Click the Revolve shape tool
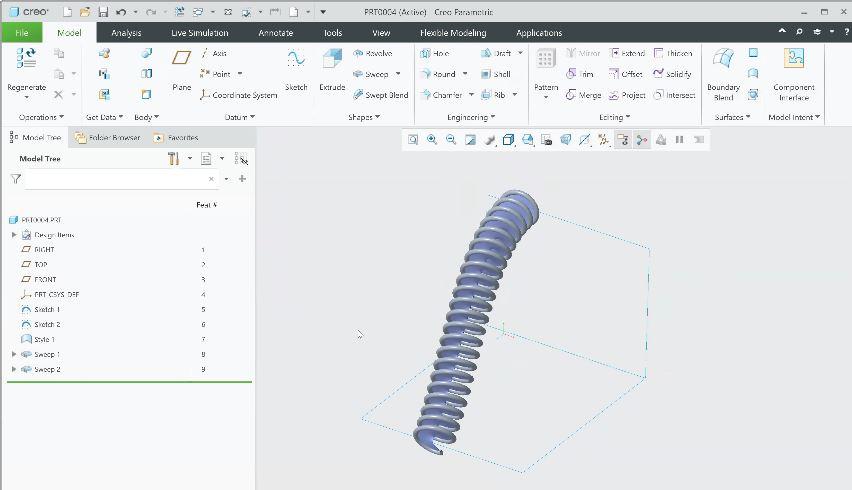This screenshot has height=490, width=852. [373, 53]
